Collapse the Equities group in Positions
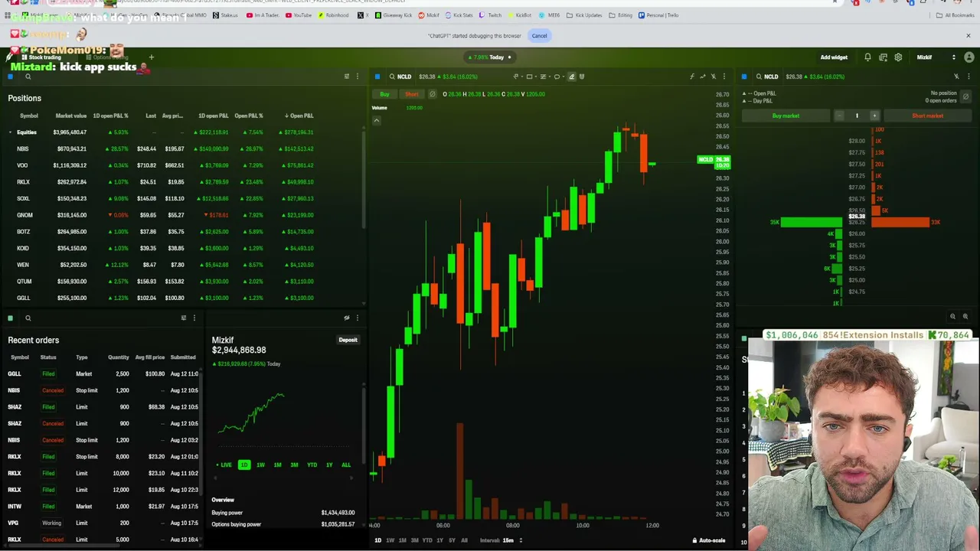The height and width of the screenshot is (551, 980). (x=11, y=132)
